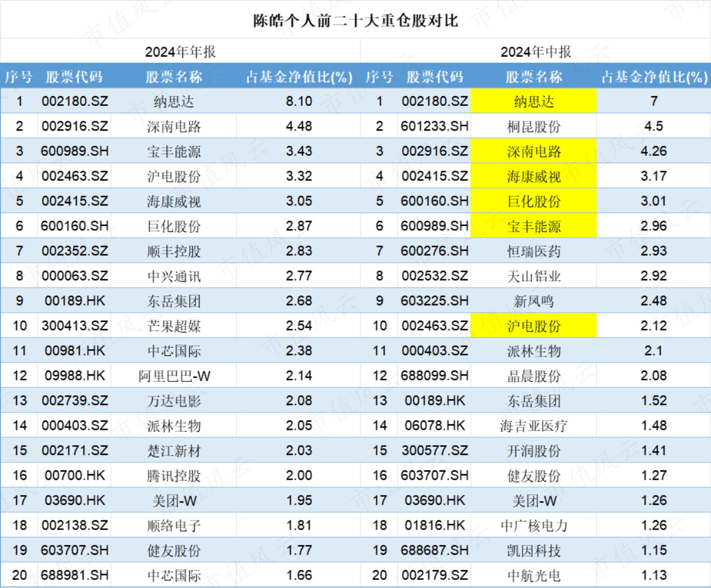Screen dimensions: 711x588
Task: Select the 海吉亚医疗 cell
Action: tap(534, 426)
